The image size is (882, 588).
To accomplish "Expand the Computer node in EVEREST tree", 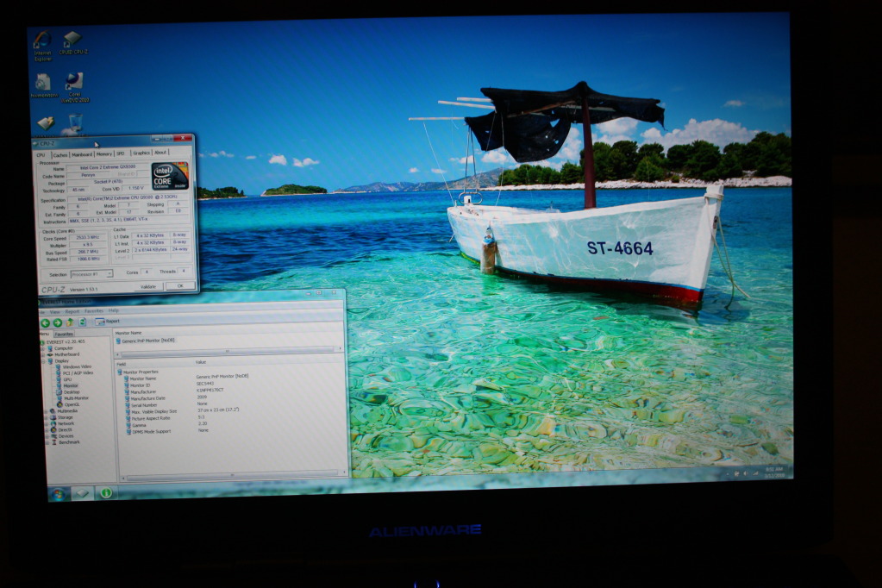I will pos(43,349).
